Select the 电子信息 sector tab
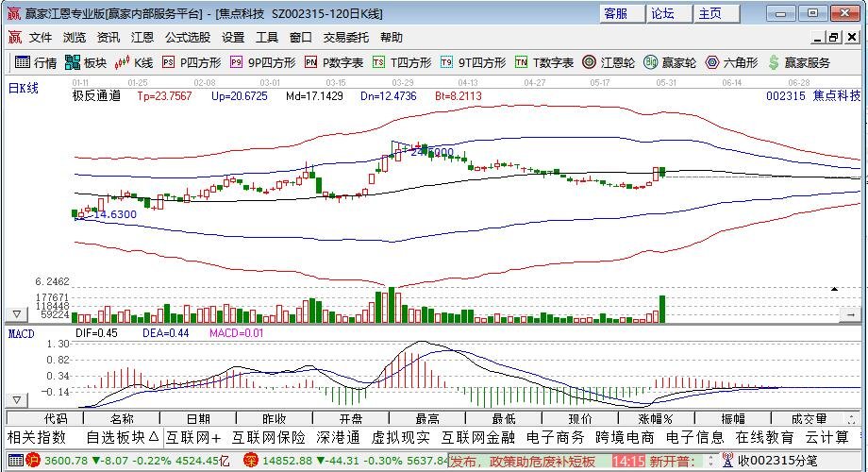This screenshot has width=868, height=472. coord(694,438)
